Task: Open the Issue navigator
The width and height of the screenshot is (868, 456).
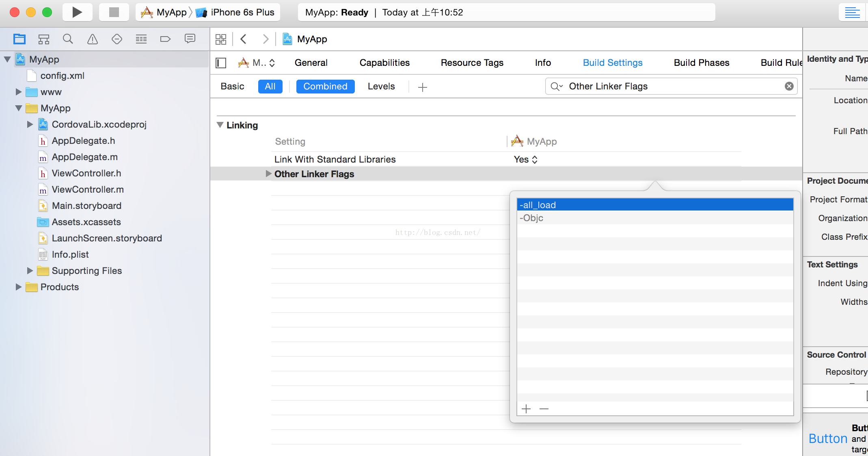Action: (x=93, y=39)
